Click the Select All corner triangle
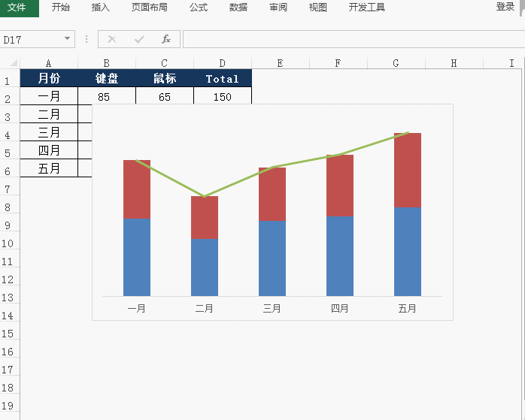 [x=14, y=63]
